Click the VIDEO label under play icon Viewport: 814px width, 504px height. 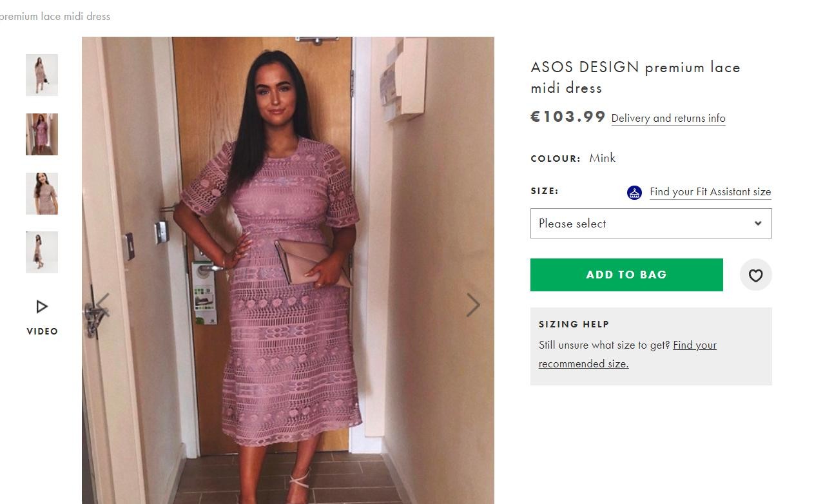tap(42, 331)
